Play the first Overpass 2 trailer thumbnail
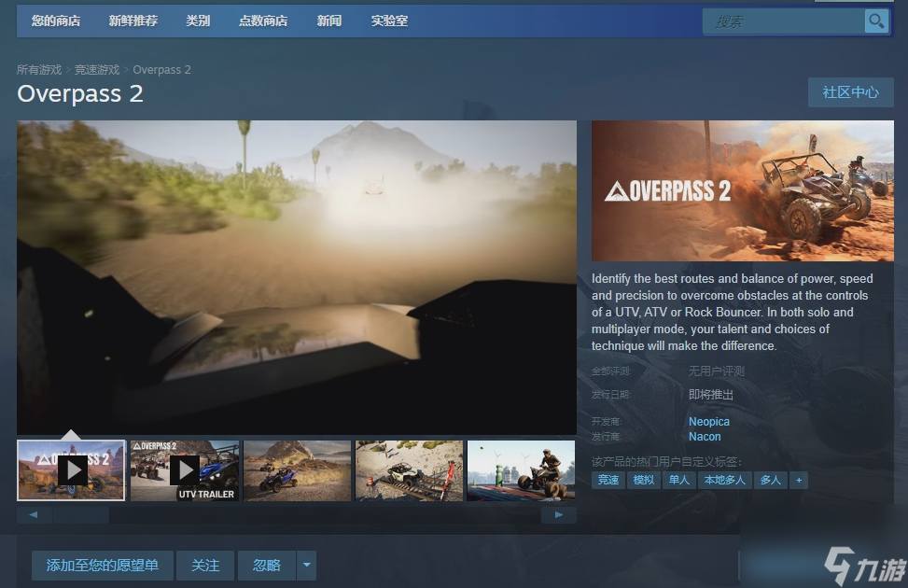 71,470
